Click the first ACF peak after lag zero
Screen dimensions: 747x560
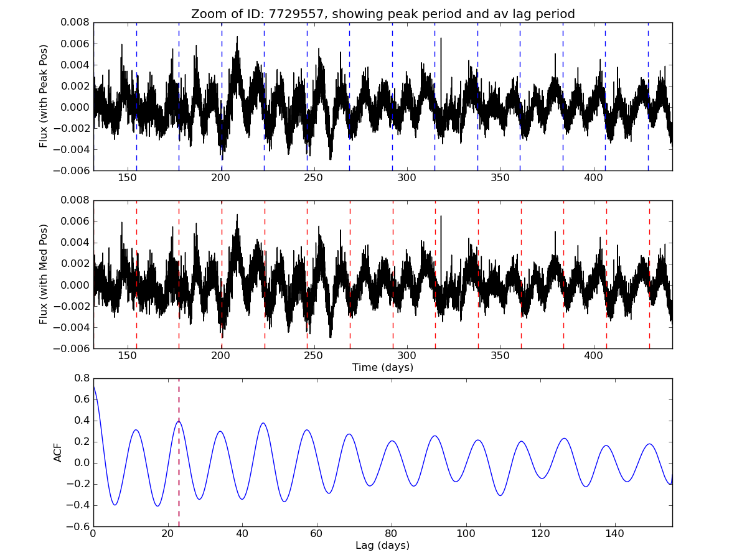click(x=136, y=430)
